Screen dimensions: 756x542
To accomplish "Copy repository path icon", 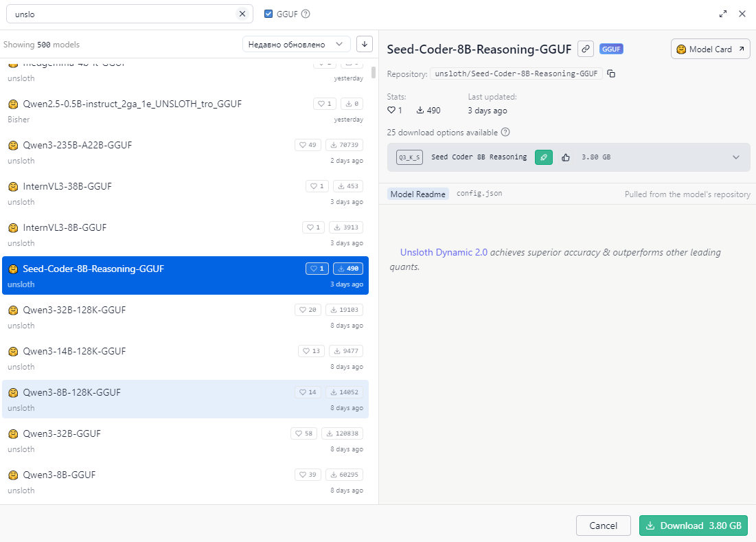I will [x=611, y=74].
